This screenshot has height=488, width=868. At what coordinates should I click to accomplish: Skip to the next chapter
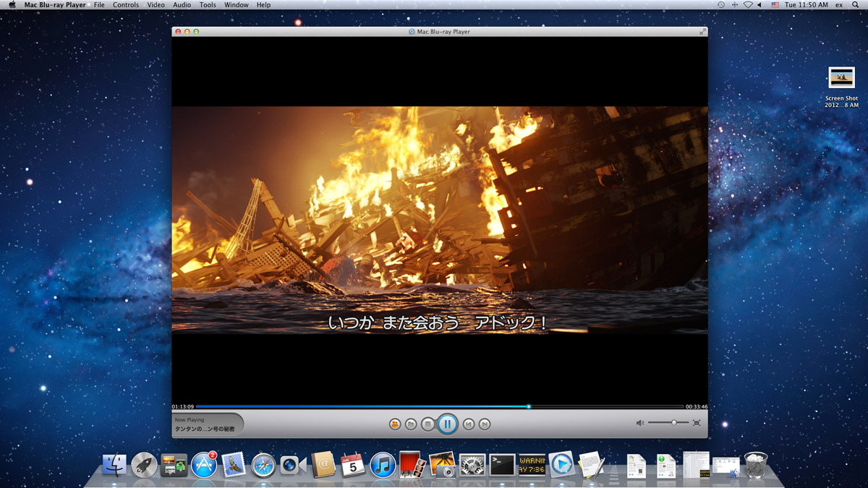click(x=485, y=424)
